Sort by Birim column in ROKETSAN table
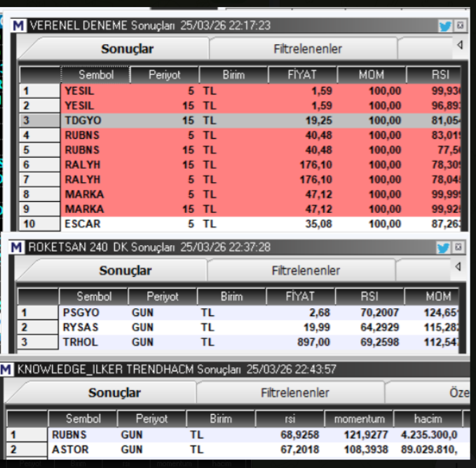 (x=231, y=296)
